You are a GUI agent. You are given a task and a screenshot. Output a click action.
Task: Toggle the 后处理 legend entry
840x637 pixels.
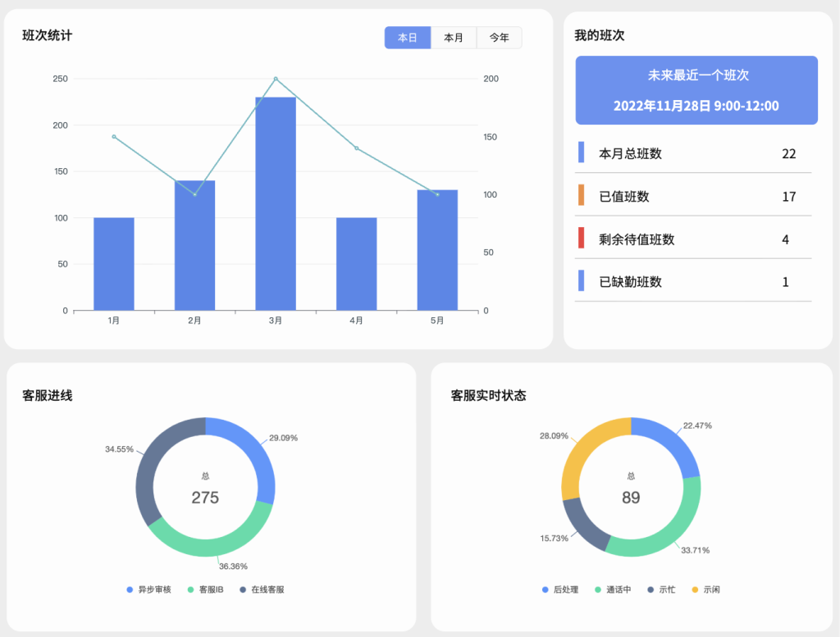(x=560, y=589)
